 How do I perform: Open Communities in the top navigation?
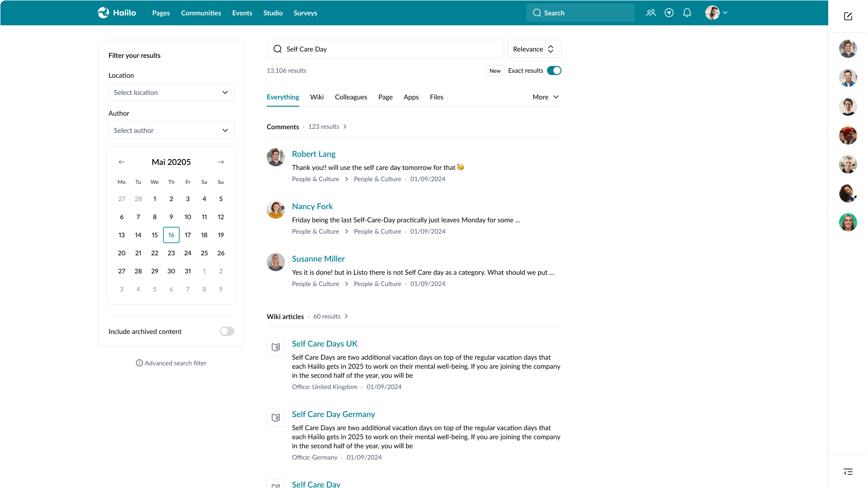tap(201, 13)
